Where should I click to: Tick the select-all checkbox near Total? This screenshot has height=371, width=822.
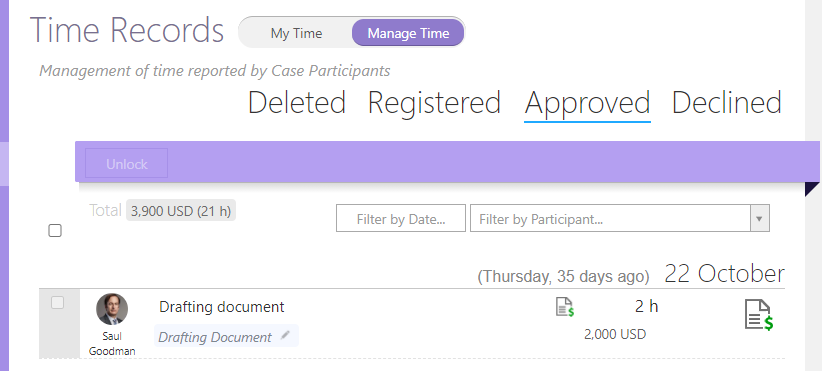click(x=55, y=231)
